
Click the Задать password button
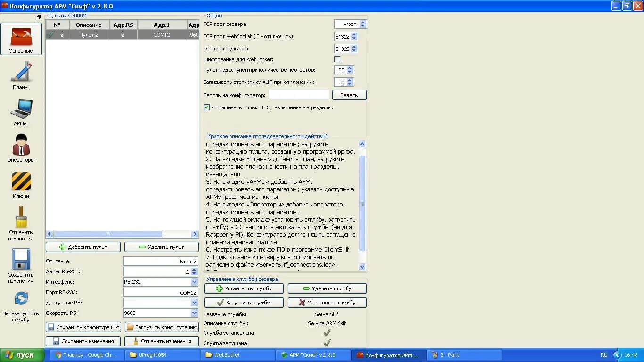(349, 95)
